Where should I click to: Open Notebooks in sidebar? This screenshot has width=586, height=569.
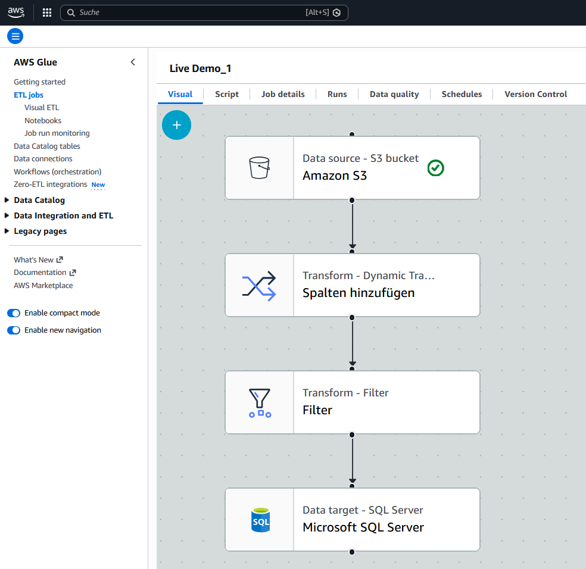tap(43, 120)
